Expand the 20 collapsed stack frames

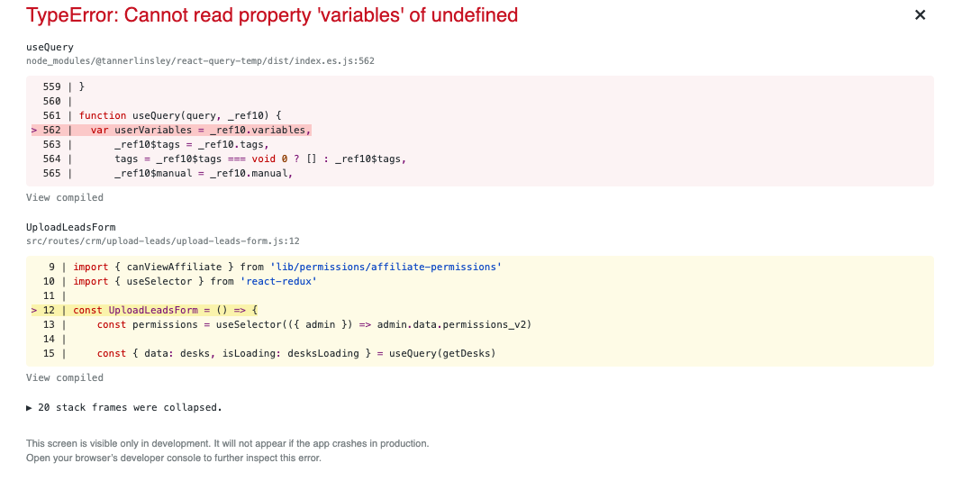(124, 407)
